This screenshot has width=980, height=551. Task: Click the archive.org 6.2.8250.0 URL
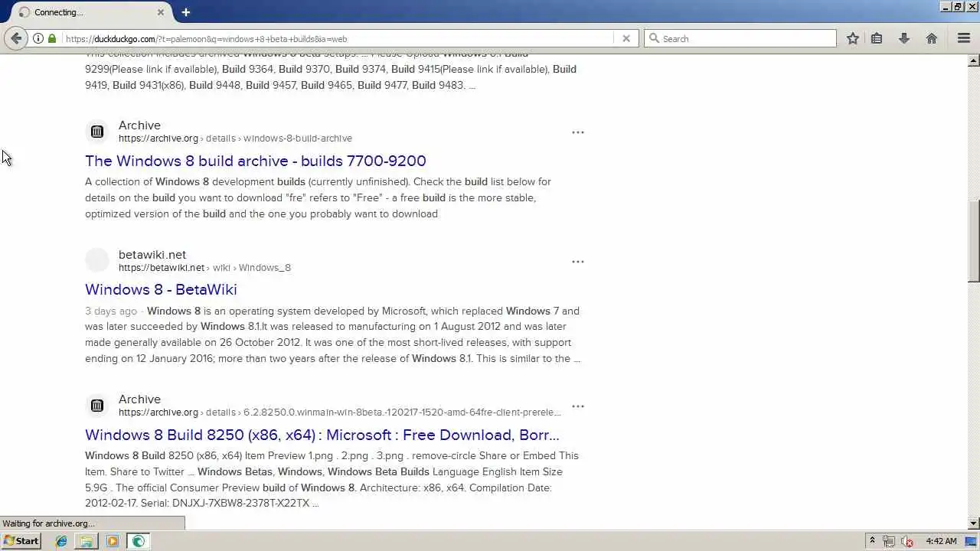pyautogui.click(x=340, y=412)
